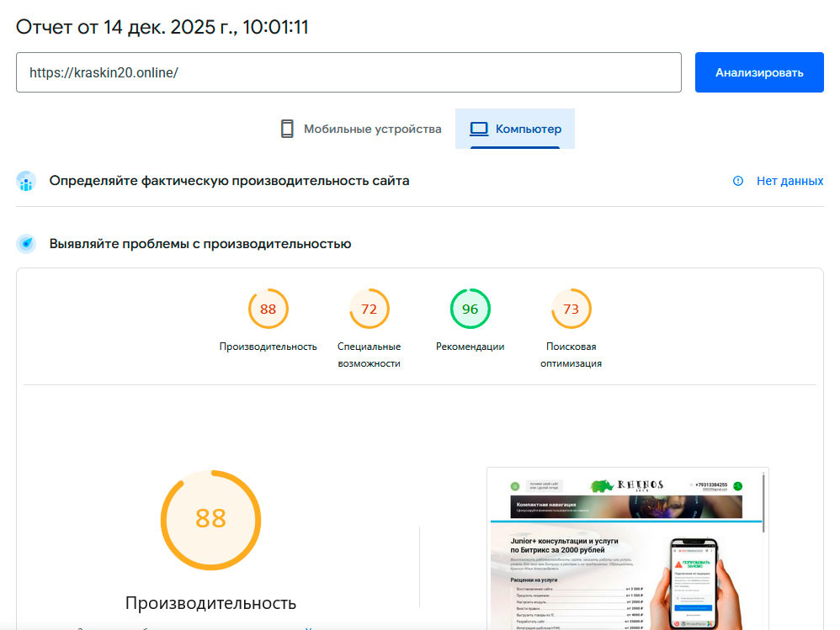Screen dimensions: 840x630
Task: Click the Анализировать button
Action: [x=759, y=72]
